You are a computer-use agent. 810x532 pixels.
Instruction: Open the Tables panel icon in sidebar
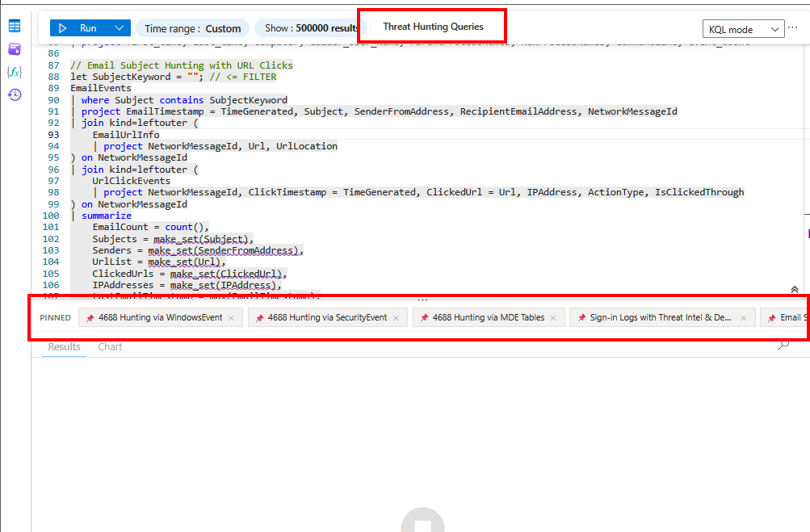pos(15,26)
